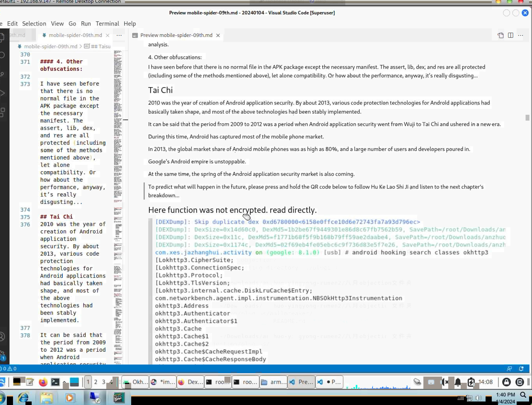
Task: Expand the launcher arrow next to terminal
Action: point(64,382)
